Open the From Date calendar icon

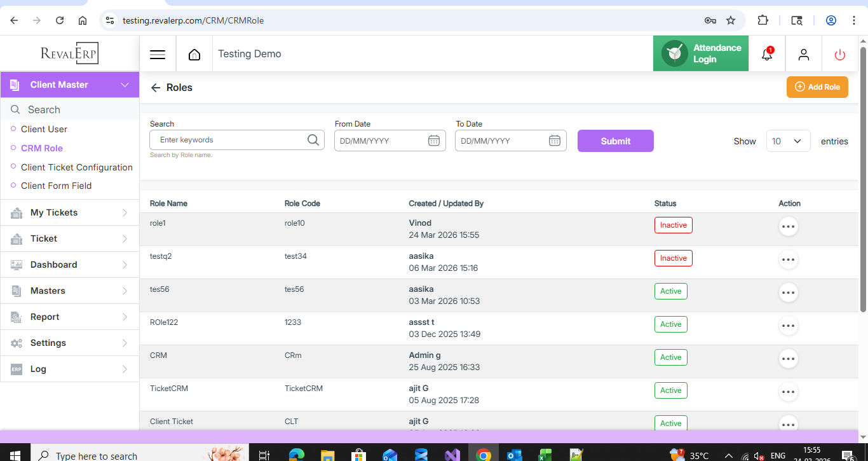[x=434, y=141]
